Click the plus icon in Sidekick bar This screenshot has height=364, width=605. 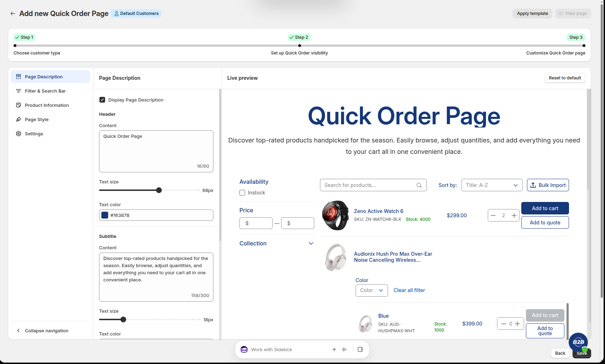(334, 349)
